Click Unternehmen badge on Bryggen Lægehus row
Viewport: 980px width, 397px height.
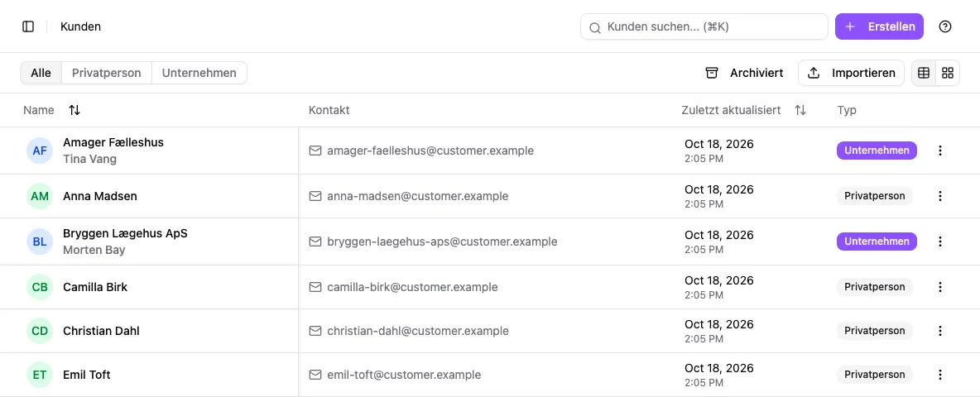[877, 242]
